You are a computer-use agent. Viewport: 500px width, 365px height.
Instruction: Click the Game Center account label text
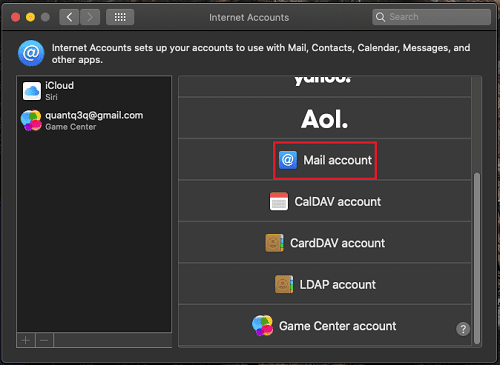coord(337,326)
